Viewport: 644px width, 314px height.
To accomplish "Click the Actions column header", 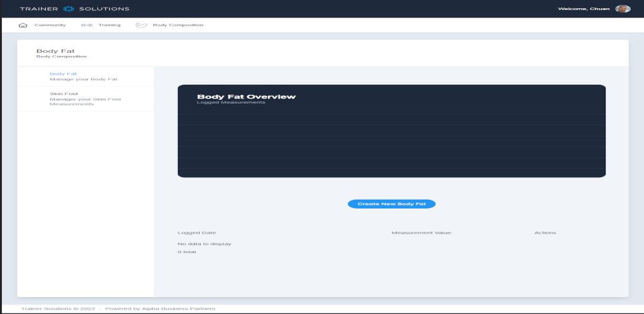I will click(x=545, y=232).
